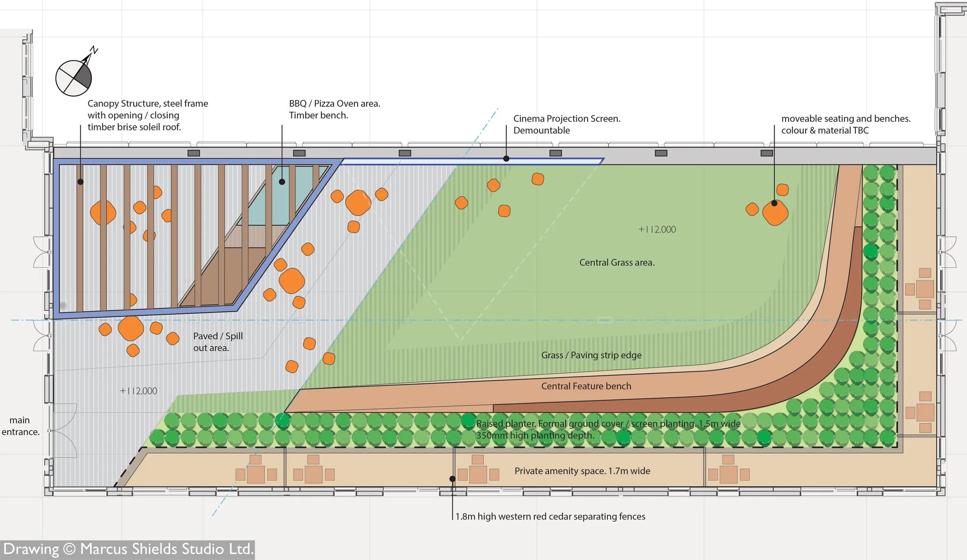967x560 pixels.
Task: Click the teal BBQ / Pizza Oven bench area
Action: coord(283,195)
